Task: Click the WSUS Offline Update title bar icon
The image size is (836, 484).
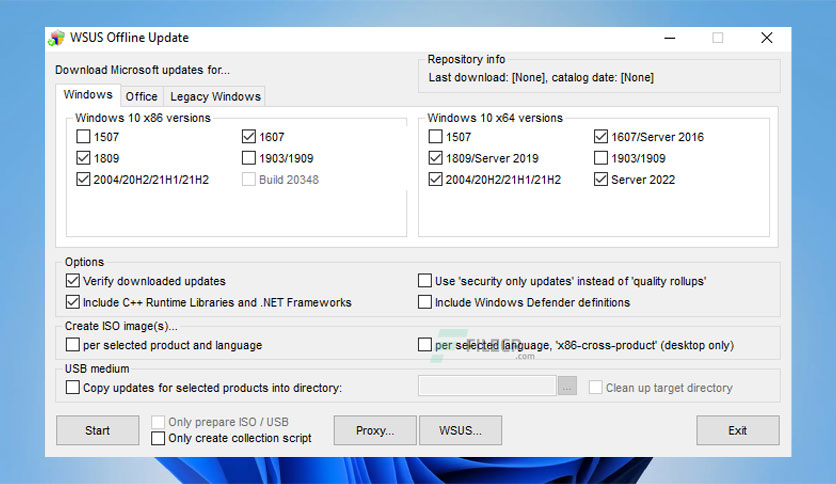Action: pyautogui.click(x=56, y=38)
